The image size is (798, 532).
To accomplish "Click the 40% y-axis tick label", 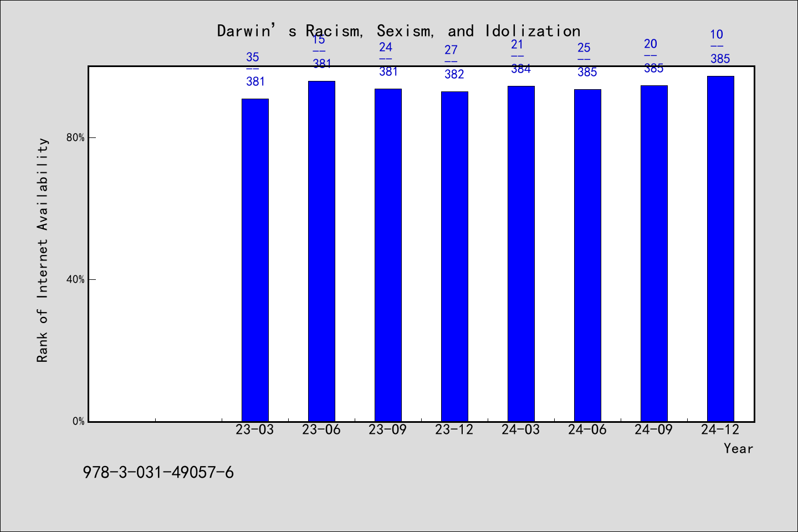I will [x=75, y=279].
